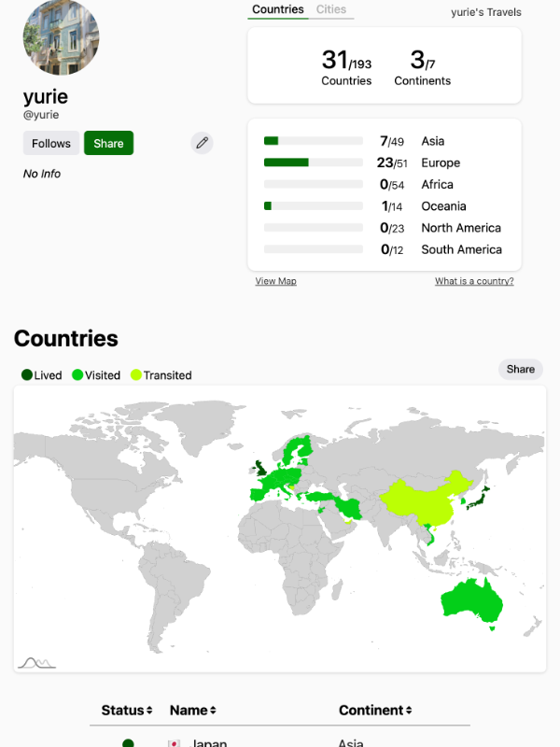Click the dark green Lived legend dot
Screen dimensions: 560x747
click(27, 375)
